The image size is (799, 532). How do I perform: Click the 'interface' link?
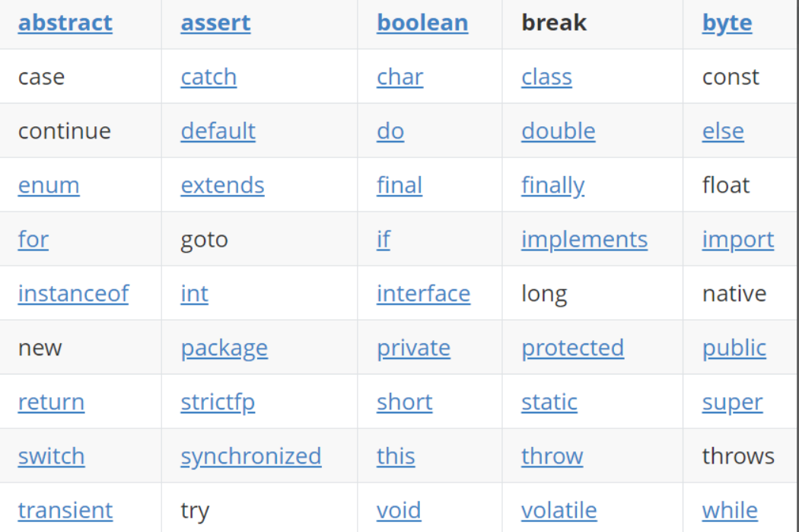click(423, 293)
